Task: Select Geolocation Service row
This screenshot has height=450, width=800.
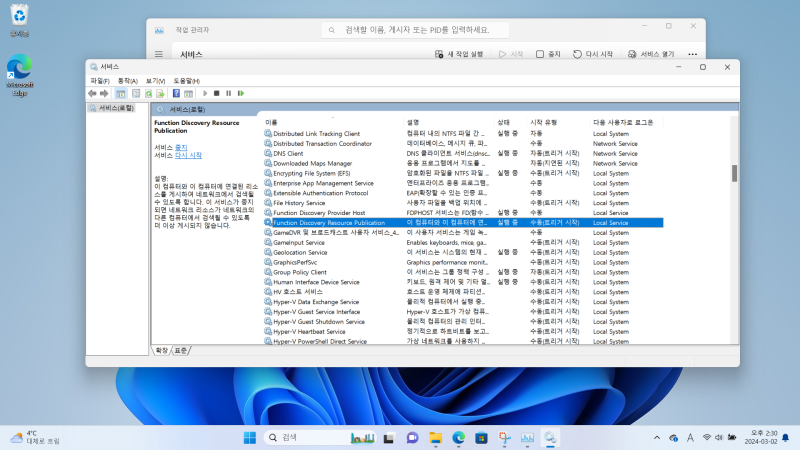Action: pos(463,253)
